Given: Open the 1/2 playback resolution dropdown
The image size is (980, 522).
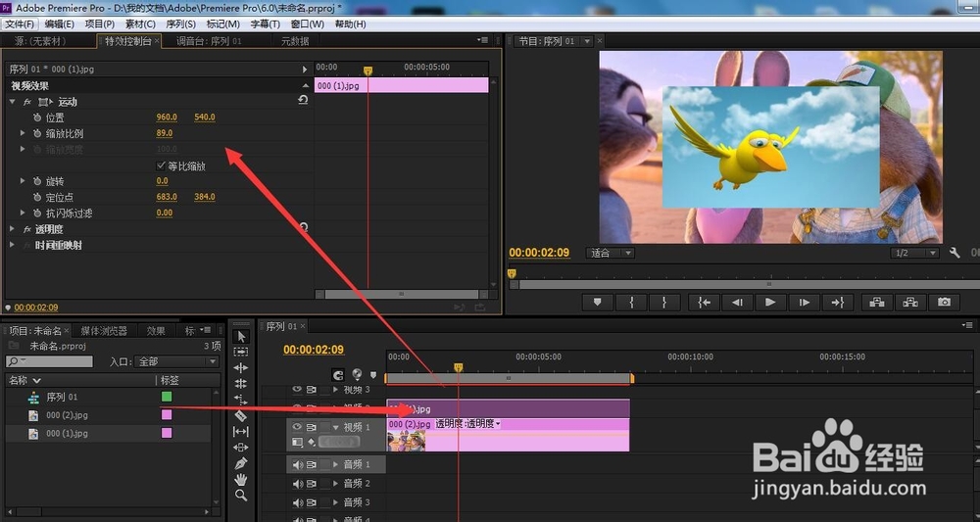Looking at the screenshot, I should tap(914, 253).
